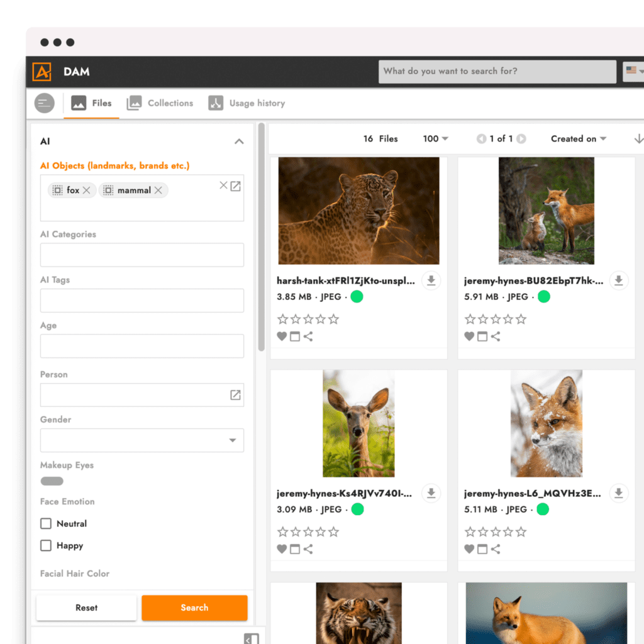Open the roaring tiger thumbnail
The image size is (644, 644).
(358, 613)
